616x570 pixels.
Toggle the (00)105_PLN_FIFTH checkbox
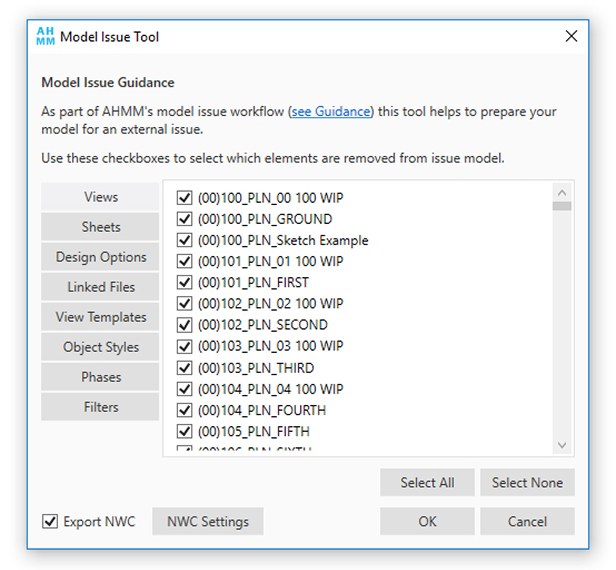tap(184, 432)
